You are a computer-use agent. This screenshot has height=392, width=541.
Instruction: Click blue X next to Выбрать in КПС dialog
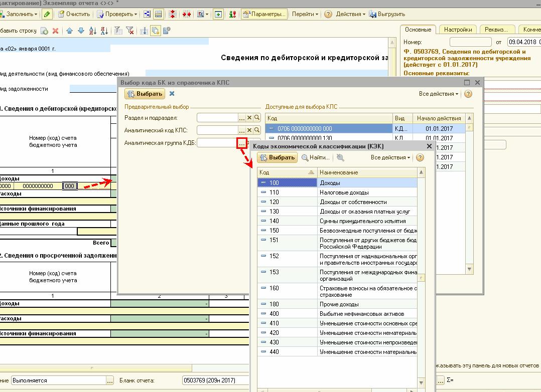point(172,93)
